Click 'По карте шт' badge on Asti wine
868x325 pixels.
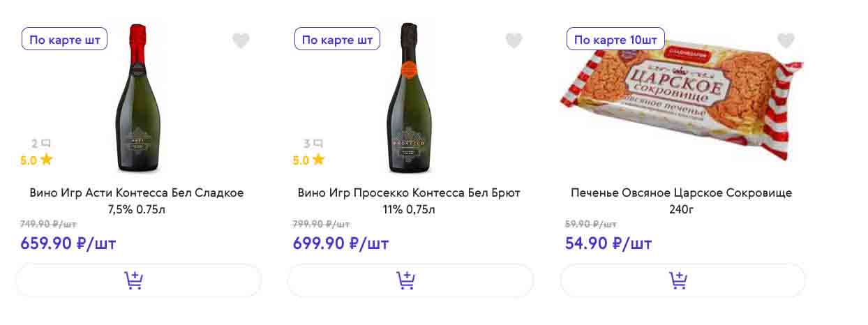[65, 40]
